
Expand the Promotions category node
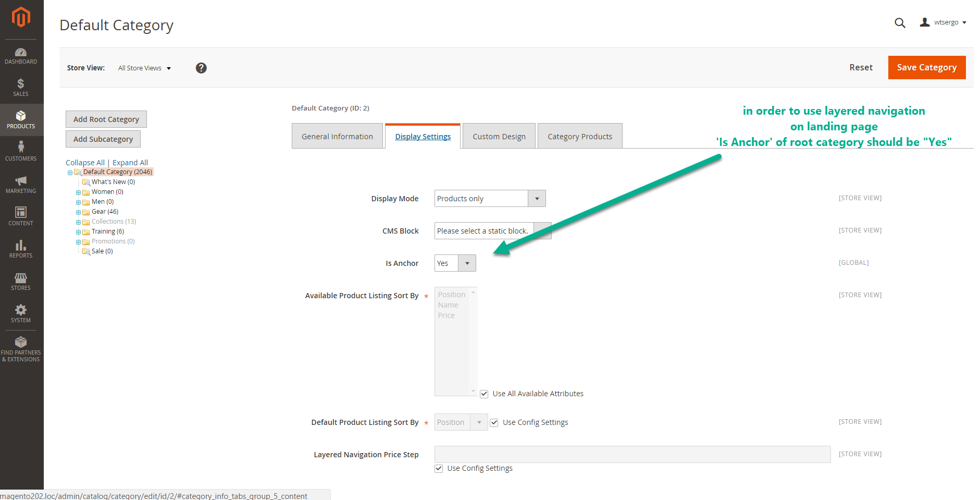78,242
